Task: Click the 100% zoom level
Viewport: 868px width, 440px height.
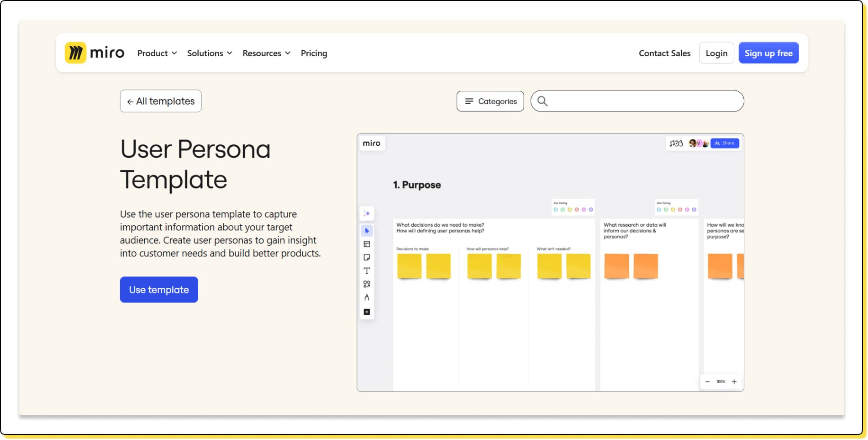Action: [x=721, y=382]
